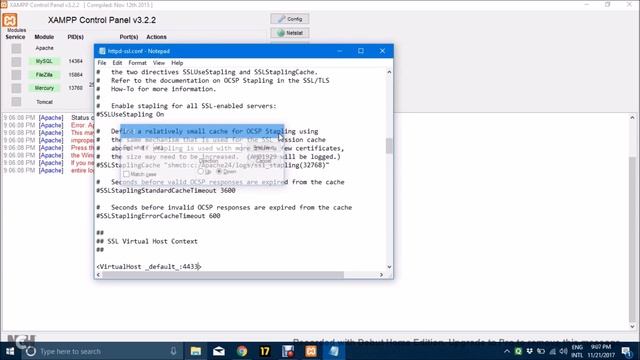The width and height of the screenshot is (640, 360).
Task: Click the microphone icon in search box
Action: pyautogui.click(x=173, y=351)
